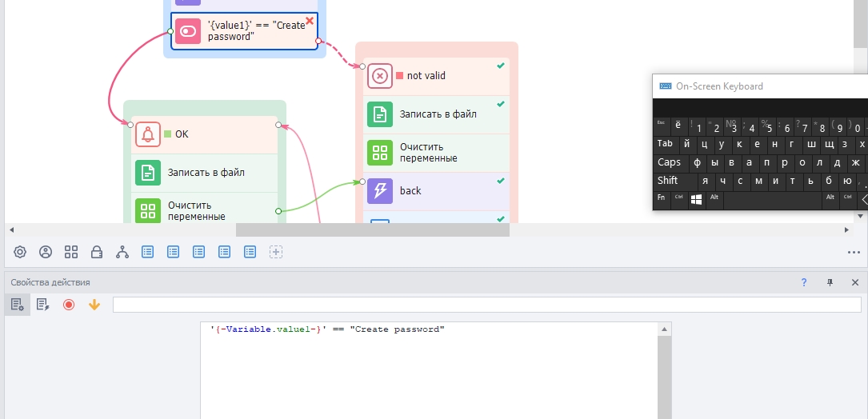The image size is (868, 419).
Task: Click the horizontal scrollbar thumb of the canvas
Action: pyautogui.click(x=373, y=229)
